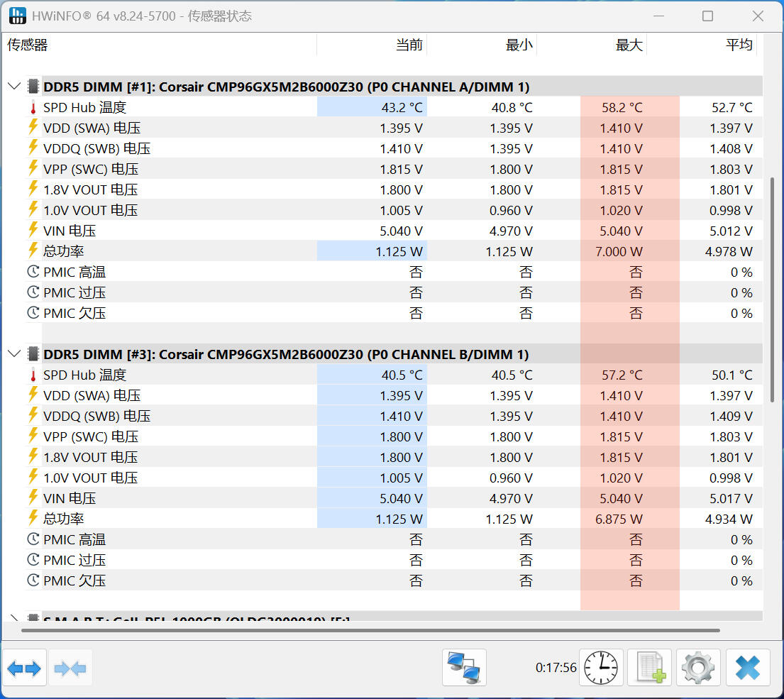This screenshot has height=699, width=784.
Task: Click lightning icon beside DIMM #1 总功率
Action: [x=33, y=251]
